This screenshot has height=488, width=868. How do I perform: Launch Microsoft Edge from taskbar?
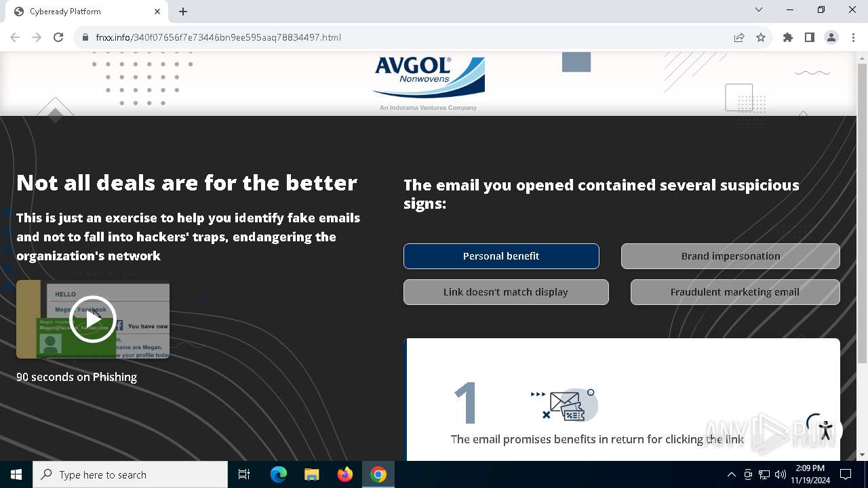pos(279,474)
